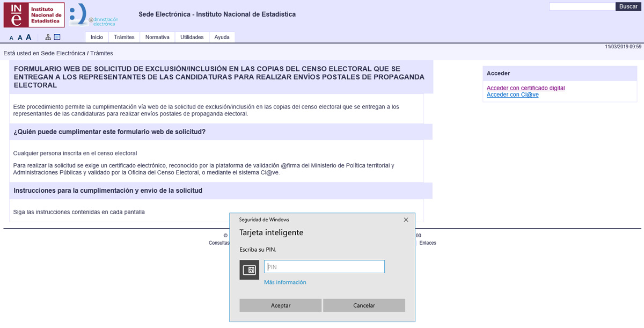This screenshot has height=328, width=644.
Task: Click the Administración electrónica smiley logo
Action: click(x=94, y=15)
